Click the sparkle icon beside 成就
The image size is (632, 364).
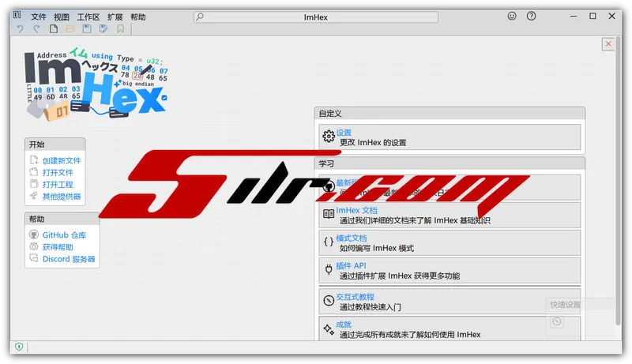point(329,330)
